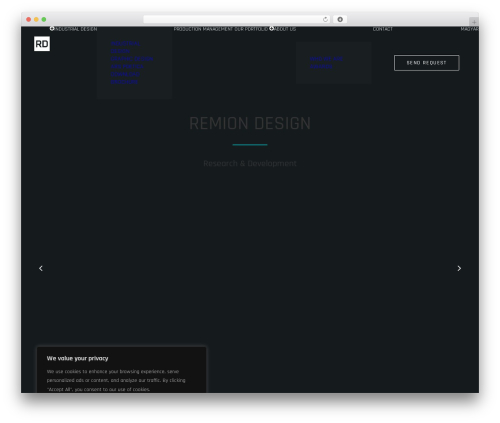Click the We value your privacy heading
Viewport: 500px width, 423px height.
pyautogui.click(x=77, y=358)
